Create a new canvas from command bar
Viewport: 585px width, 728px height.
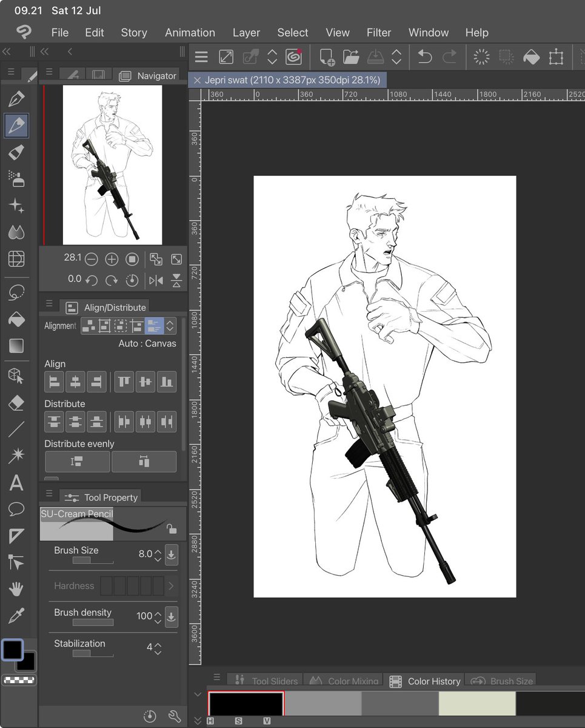327,57
